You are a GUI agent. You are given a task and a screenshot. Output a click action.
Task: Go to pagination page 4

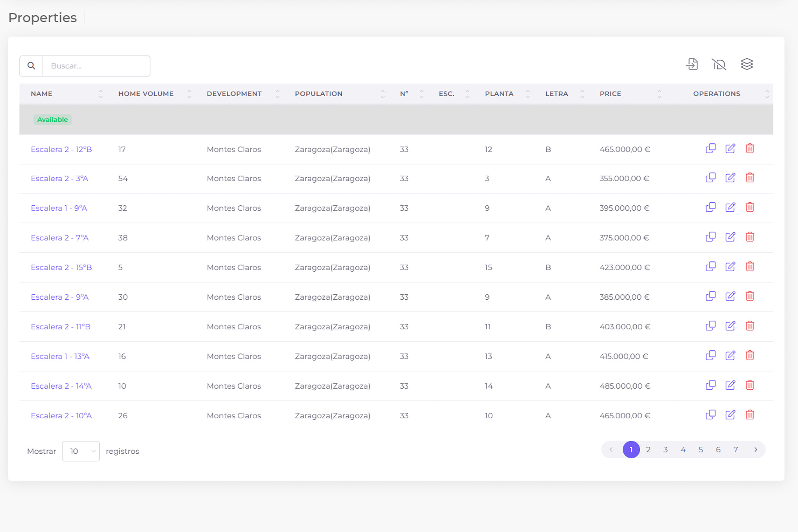pyautogui.click(x=683, y=450)
